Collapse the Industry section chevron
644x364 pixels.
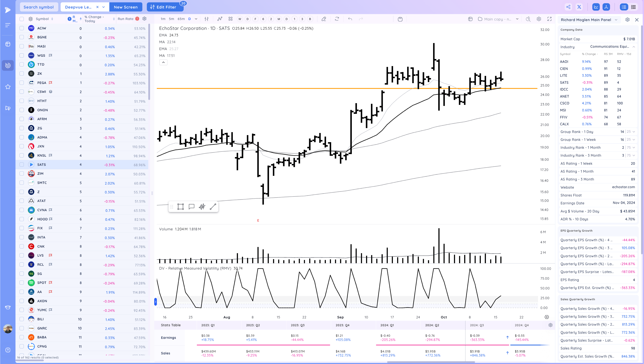[x=634, y=47]
